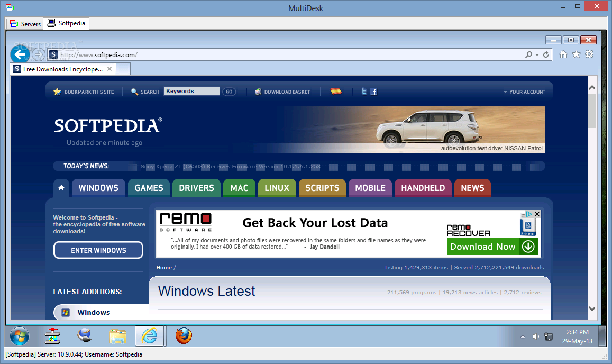This screenshot has height=364, width=612.
Task: Click the page scrollbar down arrow
Action: (592, 308)
